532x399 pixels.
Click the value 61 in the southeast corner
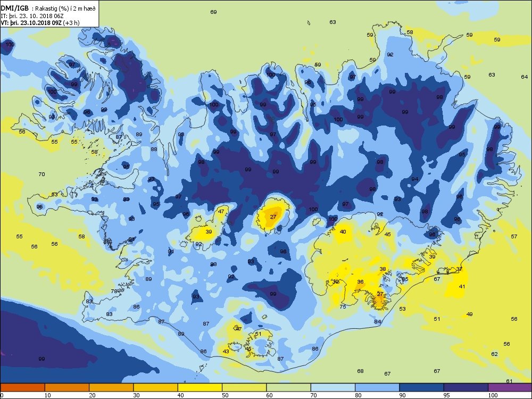509,381
